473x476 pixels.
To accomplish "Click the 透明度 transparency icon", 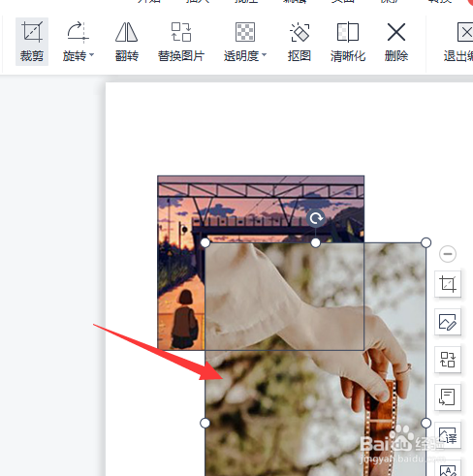I will point(245,32).
